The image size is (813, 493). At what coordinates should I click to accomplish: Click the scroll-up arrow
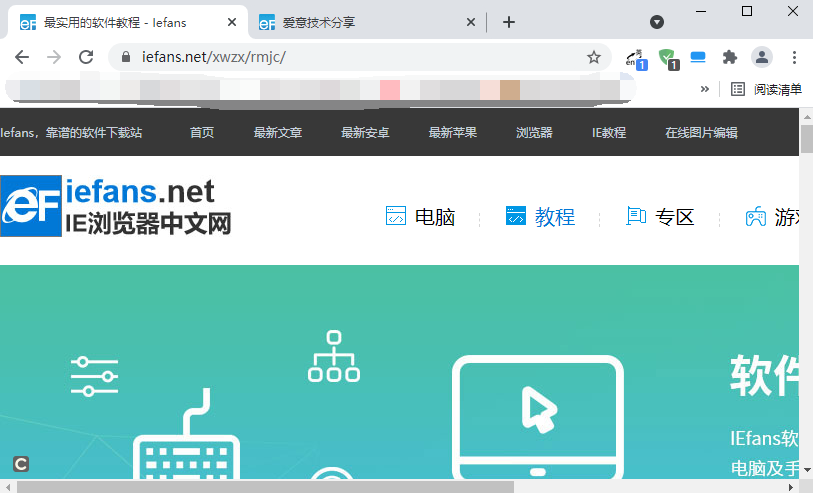tap(807, 115)
